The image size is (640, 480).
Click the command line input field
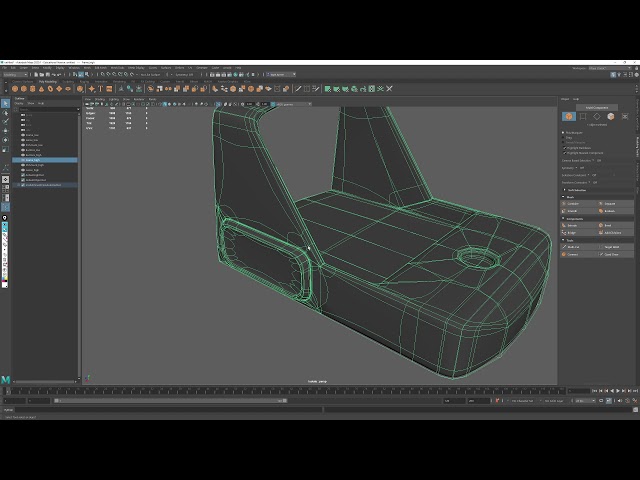point(169,409)
